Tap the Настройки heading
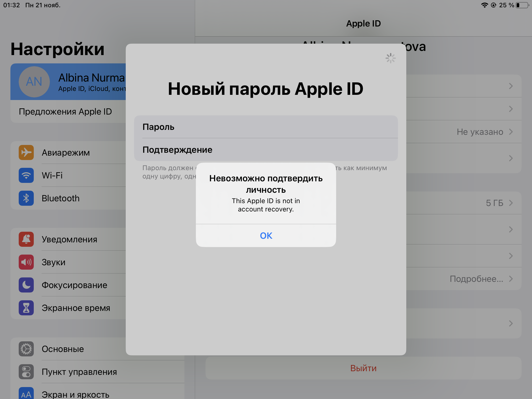This screenshot has width=532, height=399. [57, 49]
